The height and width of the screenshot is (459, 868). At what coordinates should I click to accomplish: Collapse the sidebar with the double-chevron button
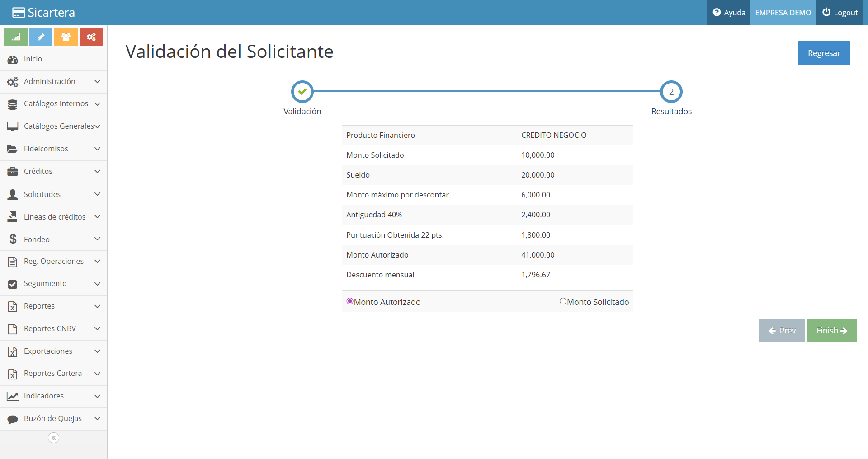[x=54, y=438]
